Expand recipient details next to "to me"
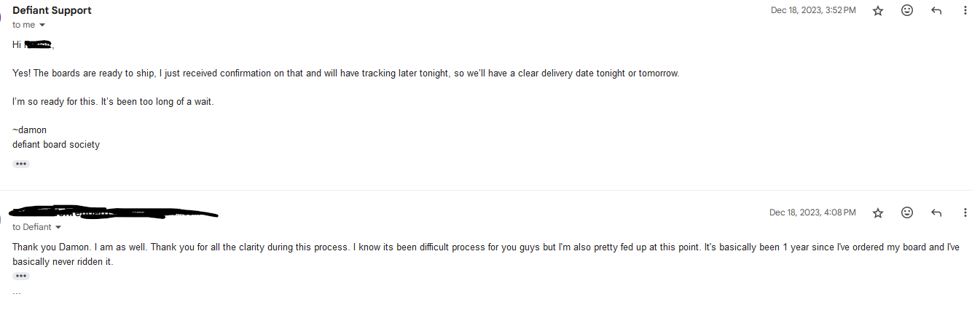Image resolution: width=980 pixels, height=310 pixels. click(x=42, y=25)
